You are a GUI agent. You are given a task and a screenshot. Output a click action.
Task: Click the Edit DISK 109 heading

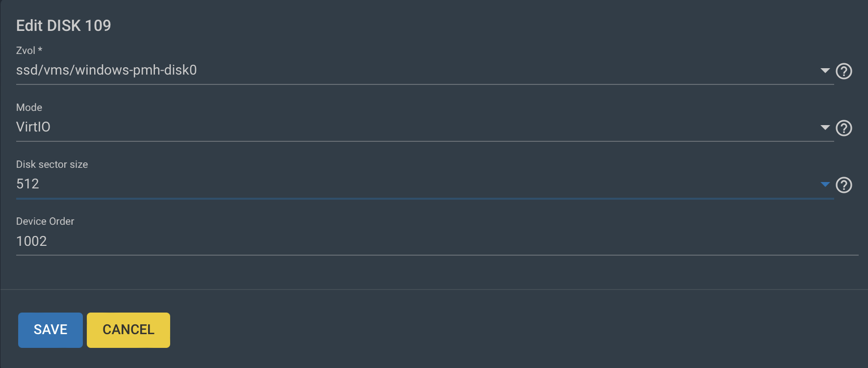pyautogui.click(x=64, y=26)
